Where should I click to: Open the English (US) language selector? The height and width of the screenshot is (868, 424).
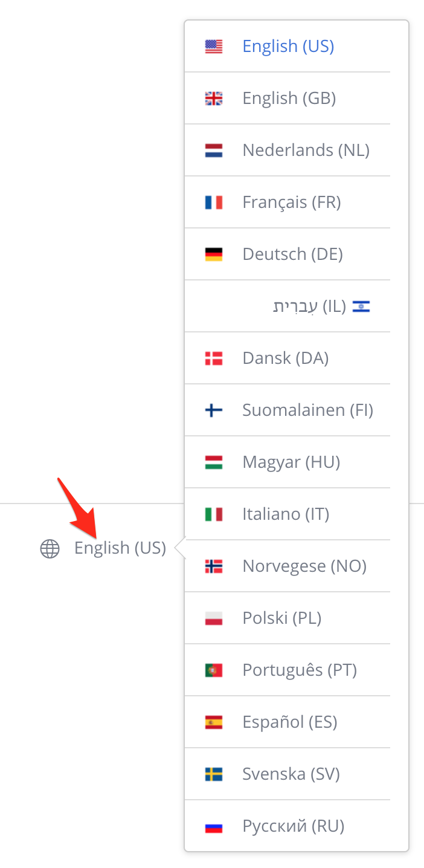[120, 548]
